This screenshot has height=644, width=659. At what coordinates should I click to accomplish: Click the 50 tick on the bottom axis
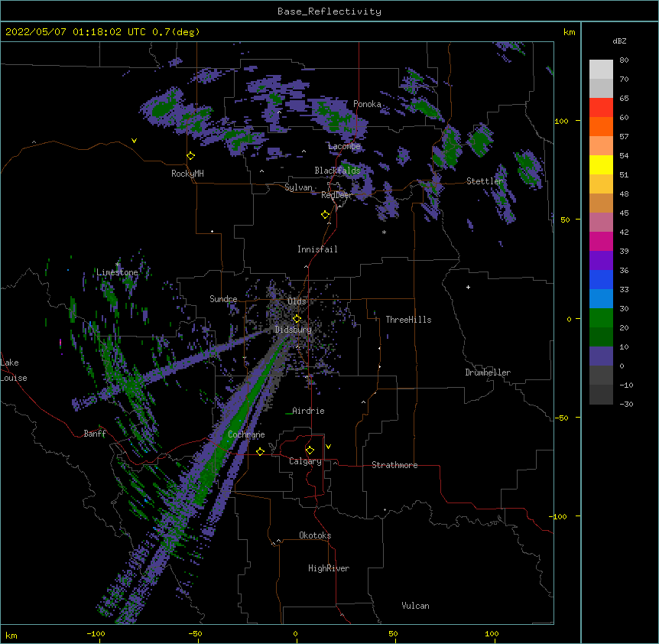coord(393,633)
